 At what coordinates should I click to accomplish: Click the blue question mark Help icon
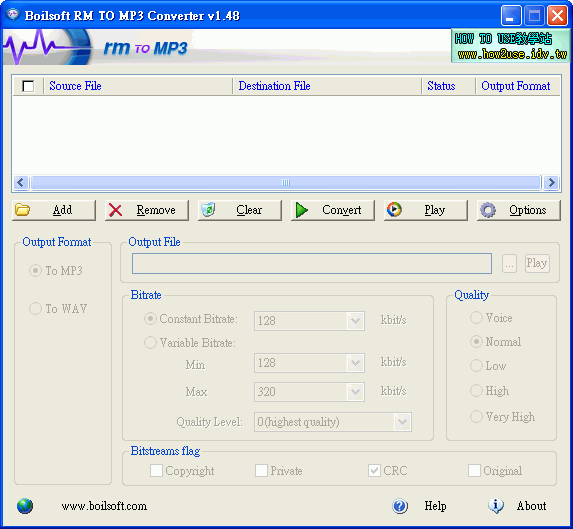400,506
